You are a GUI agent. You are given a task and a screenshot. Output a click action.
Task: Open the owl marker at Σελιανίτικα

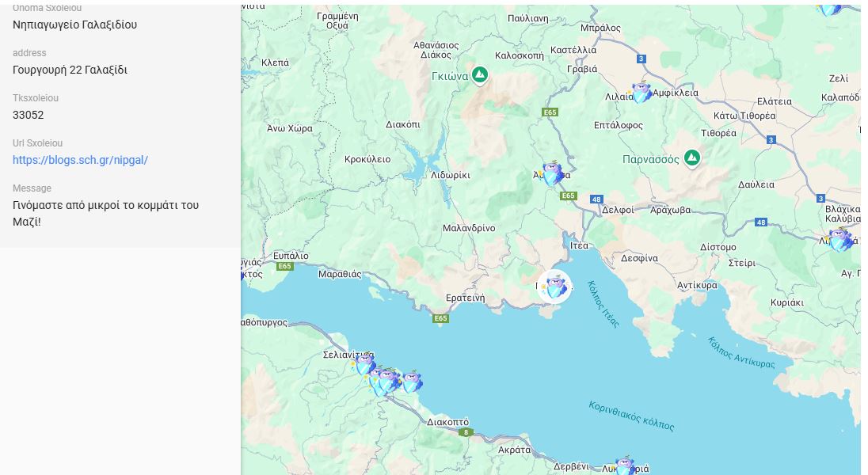coord(364,364)
